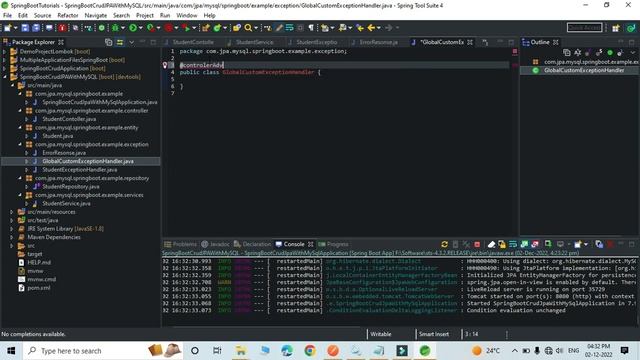This screenshot has height=360, width=640.
Task: Open Outline view menu chevron
Action: (x=633, y=53)
